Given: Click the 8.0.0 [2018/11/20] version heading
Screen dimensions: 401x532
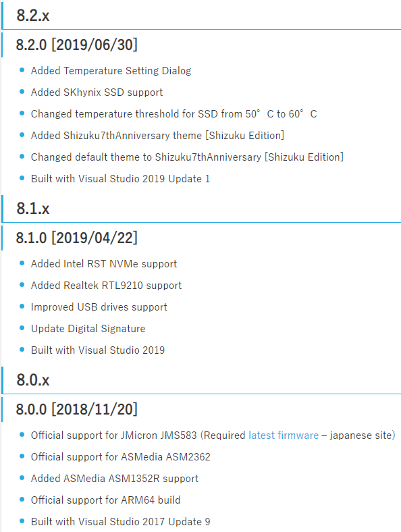Looking at the screenshot, I should [77, 409].
